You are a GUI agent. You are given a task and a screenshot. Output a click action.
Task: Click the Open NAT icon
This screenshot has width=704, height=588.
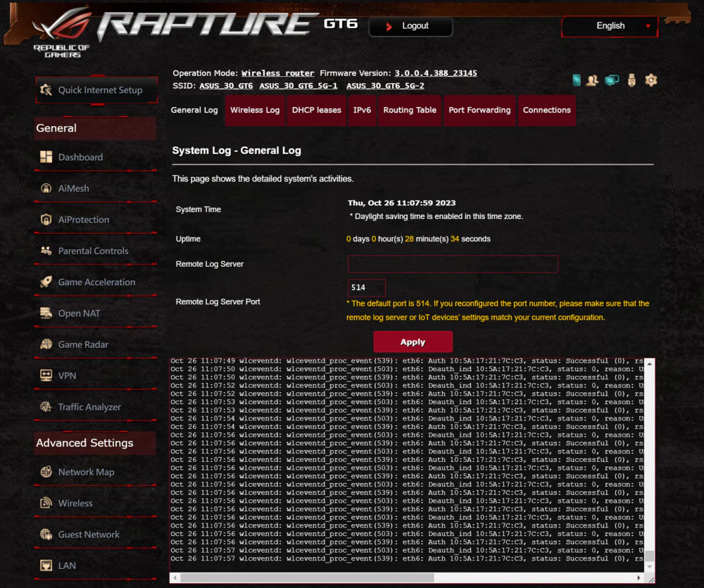click(x=46, y=313)
